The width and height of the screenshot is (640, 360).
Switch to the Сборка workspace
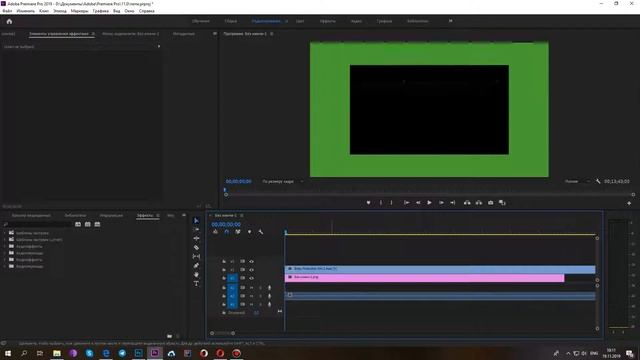click(x=231, y=21)
